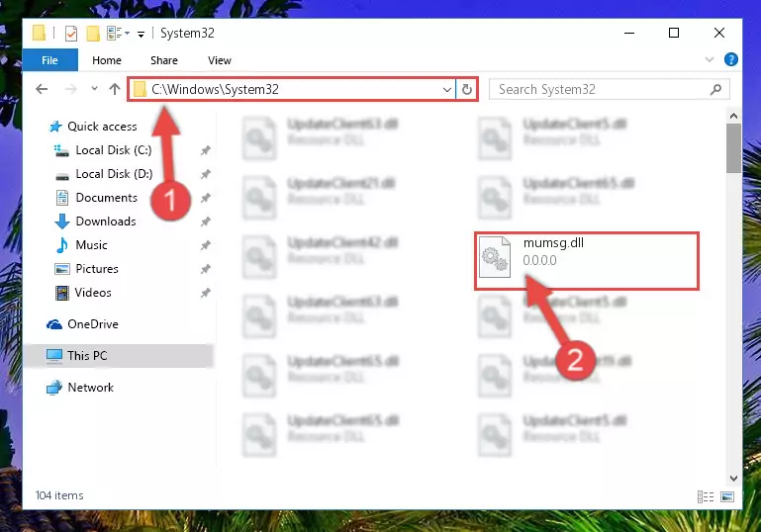Click the 104 items status text

(x=59, y=495)
